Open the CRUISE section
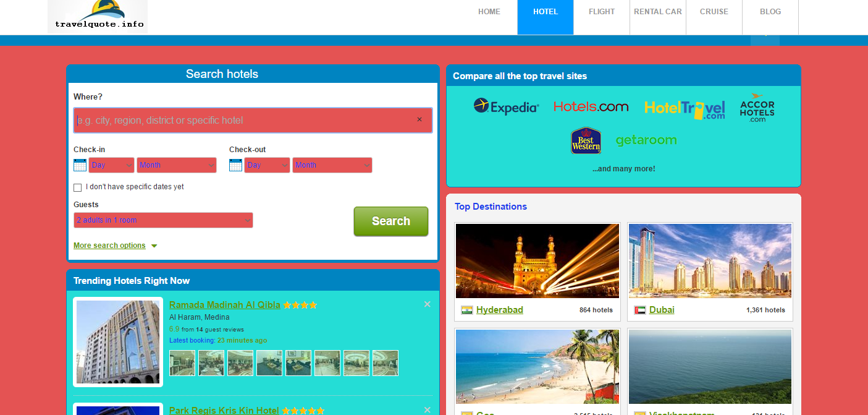This screenshot has height=415, width=868. click(x=714, y=11)
